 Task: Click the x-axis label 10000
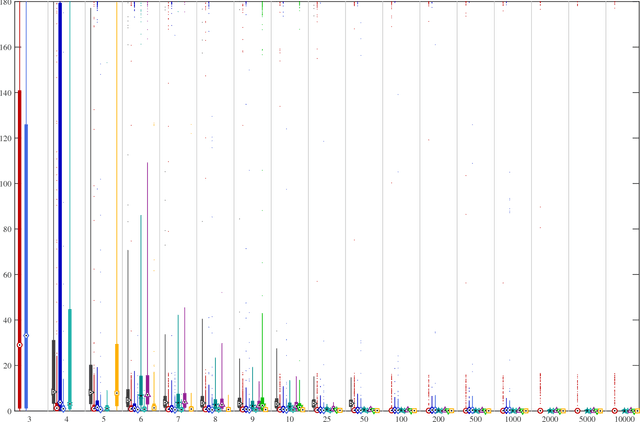coord(622,419)
